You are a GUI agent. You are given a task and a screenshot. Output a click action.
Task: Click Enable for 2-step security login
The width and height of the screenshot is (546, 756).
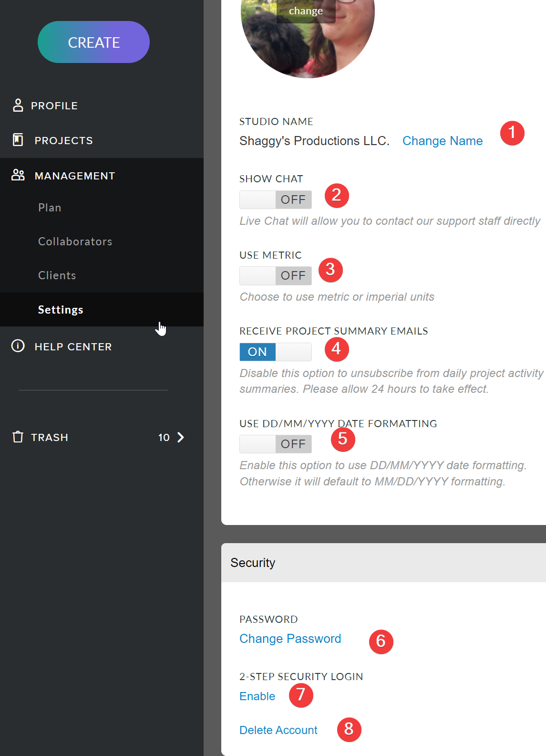258,696
